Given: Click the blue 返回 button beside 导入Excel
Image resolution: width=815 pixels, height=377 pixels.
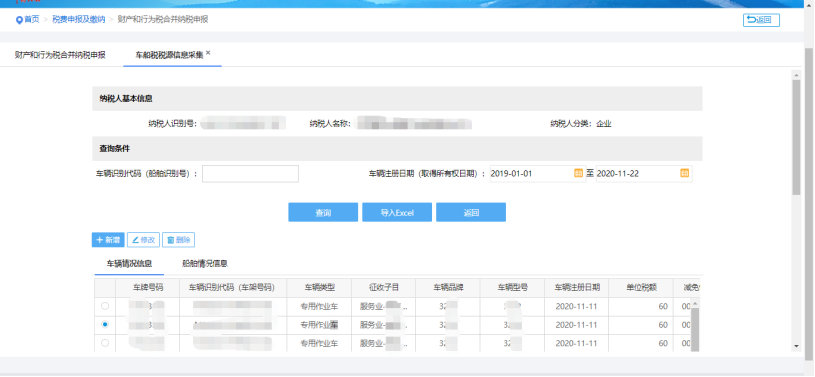Looking at the screenshot, I should click(470, 212).
